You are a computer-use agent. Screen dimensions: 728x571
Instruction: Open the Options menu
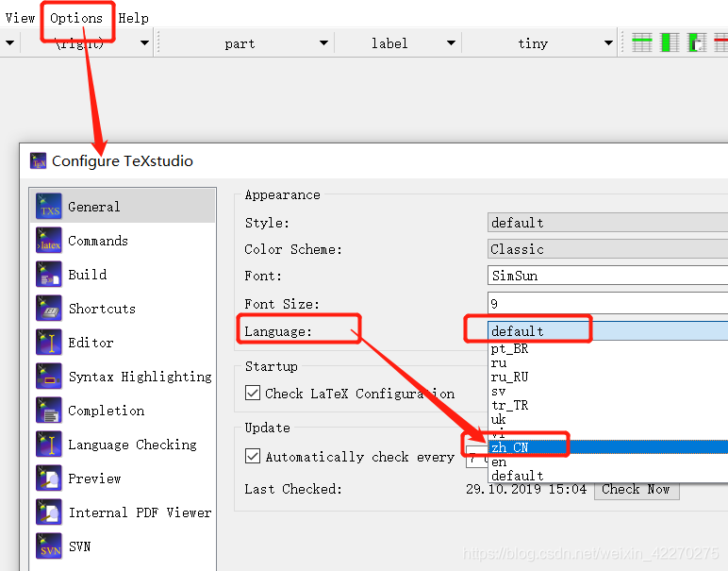(x=76, y=18)
